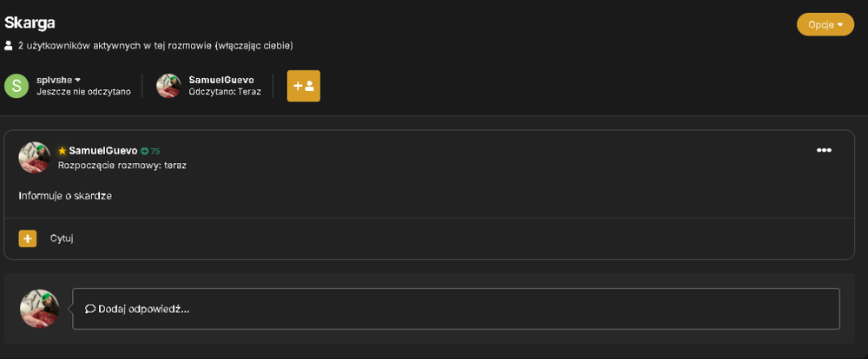
Task: Open the Opcje dropdown button
Action: click(825, 24)
